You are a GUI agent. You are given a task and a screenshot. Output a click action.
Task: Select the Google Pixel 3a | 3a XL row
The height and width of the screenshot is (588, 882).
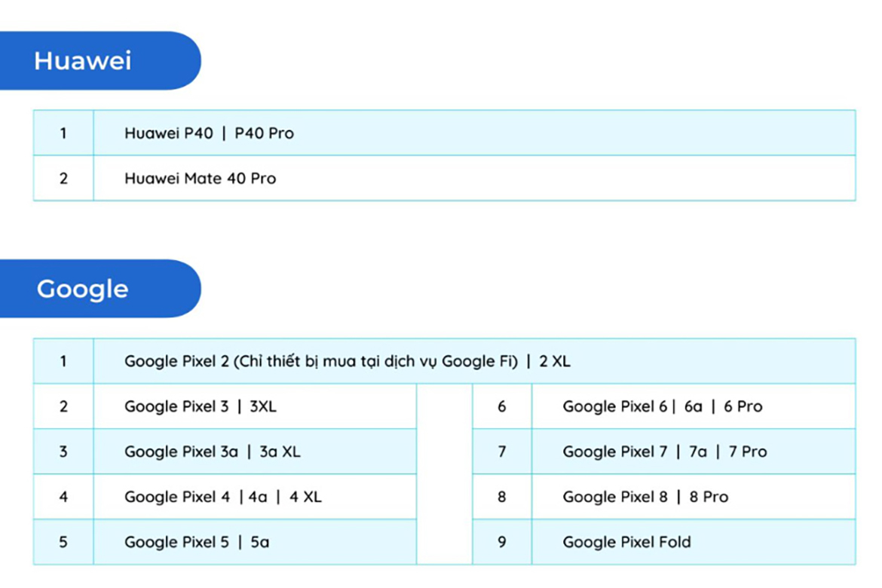213,452
